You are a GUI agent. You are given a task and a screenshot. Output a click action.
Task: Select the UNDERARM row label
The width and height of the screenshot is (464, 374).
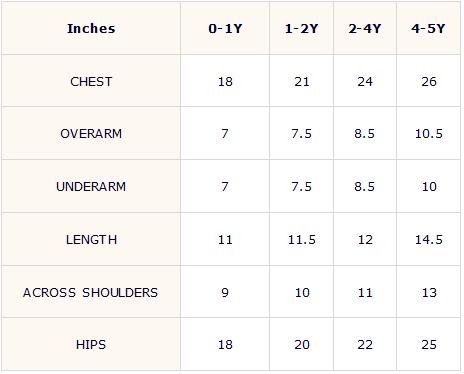click(x=91, y=187)
